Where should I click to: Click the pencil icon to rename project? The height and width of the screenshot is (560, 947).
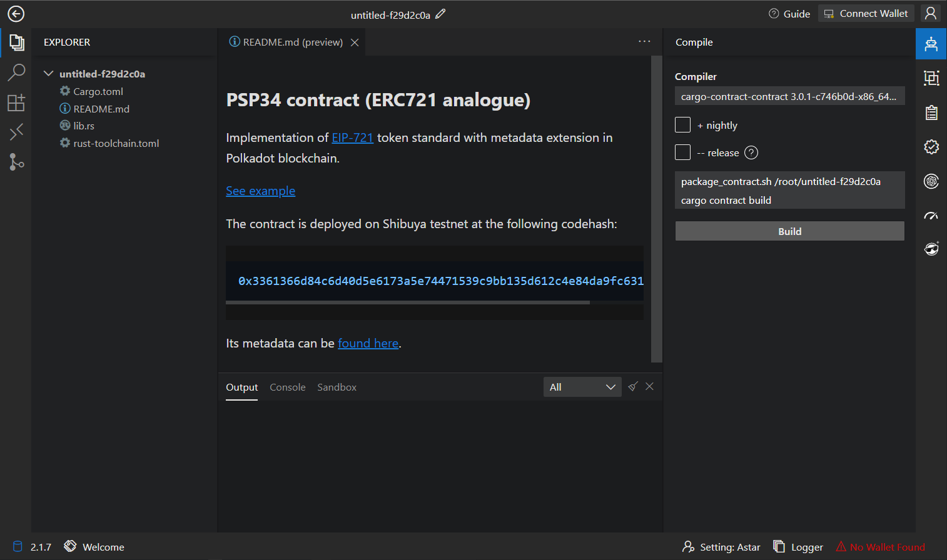(440, 14)
